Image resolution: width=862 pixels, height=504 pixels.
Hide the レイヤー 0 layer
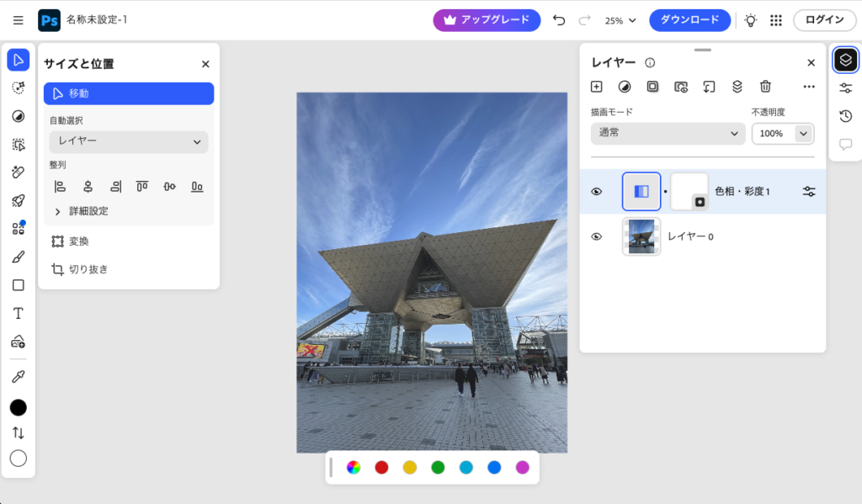[x=597, y=236]
